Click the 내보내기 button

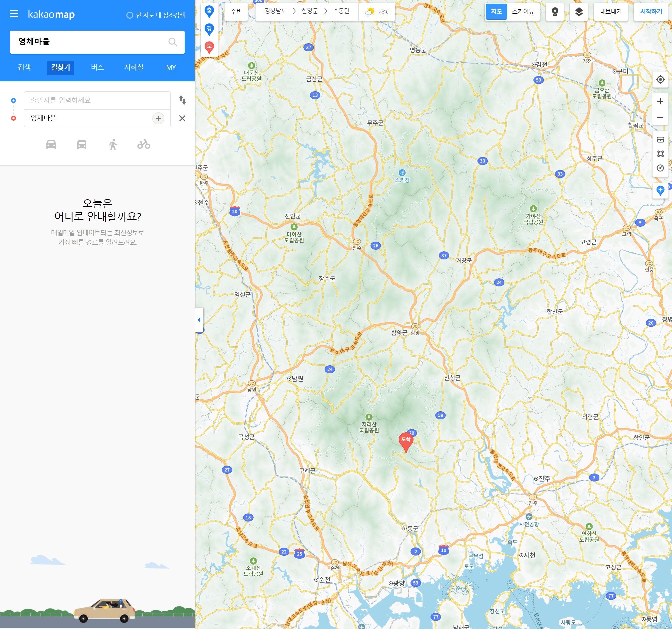pos(610,12)
